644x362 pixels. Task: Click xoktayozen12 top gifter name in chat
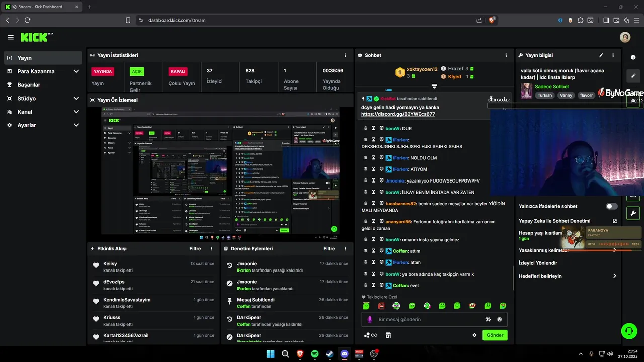pos(422,69)
